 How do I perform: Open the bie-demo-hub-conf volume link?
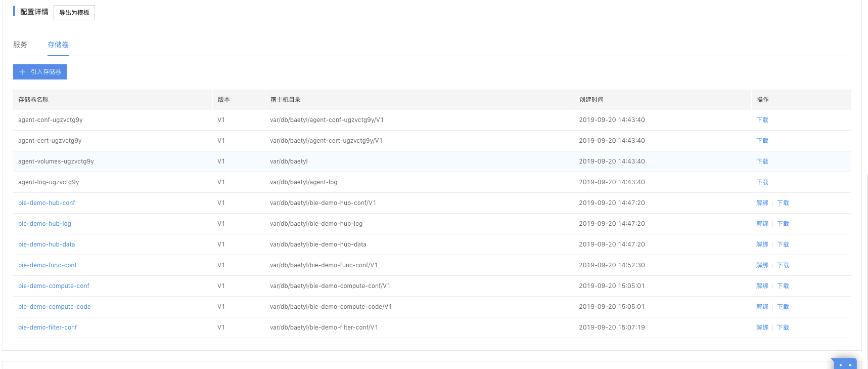tap(47, 203)
